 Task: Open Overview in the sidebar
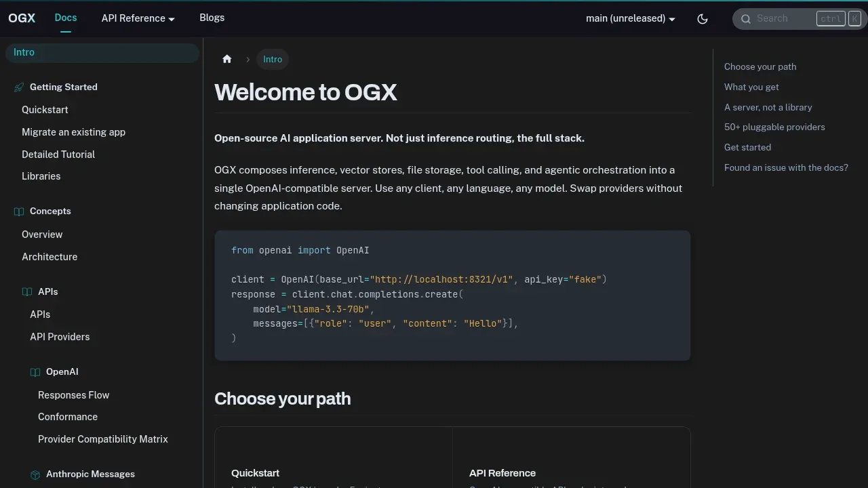(x=42, y=235)
